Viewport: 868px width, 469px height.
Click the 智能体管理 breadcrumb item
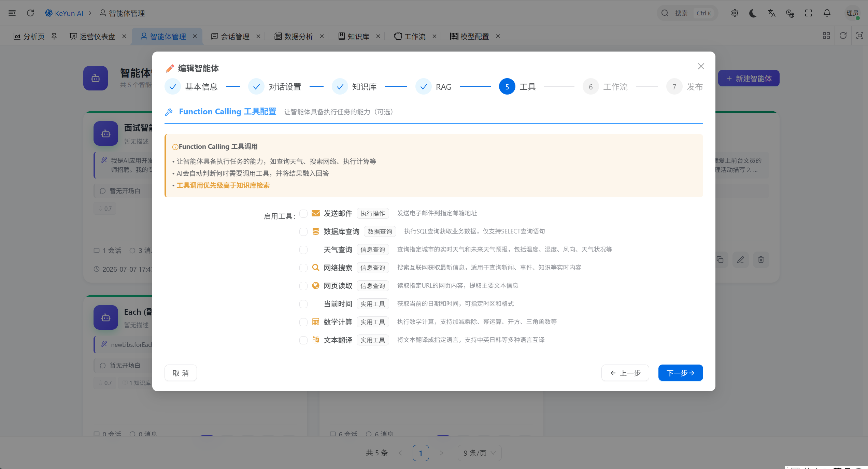pyautogui.click(x=122, y=13)
